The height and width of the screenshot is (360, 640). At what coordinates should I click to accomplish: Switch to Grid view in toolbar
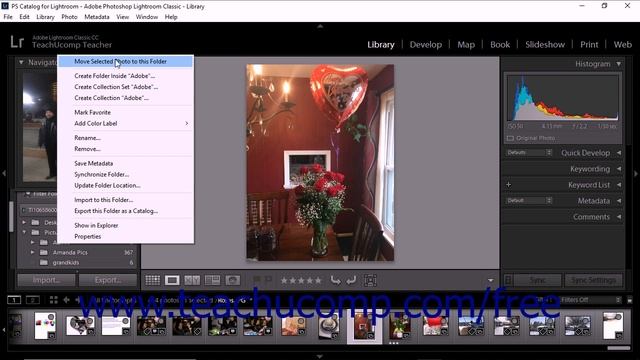point(153,280)
